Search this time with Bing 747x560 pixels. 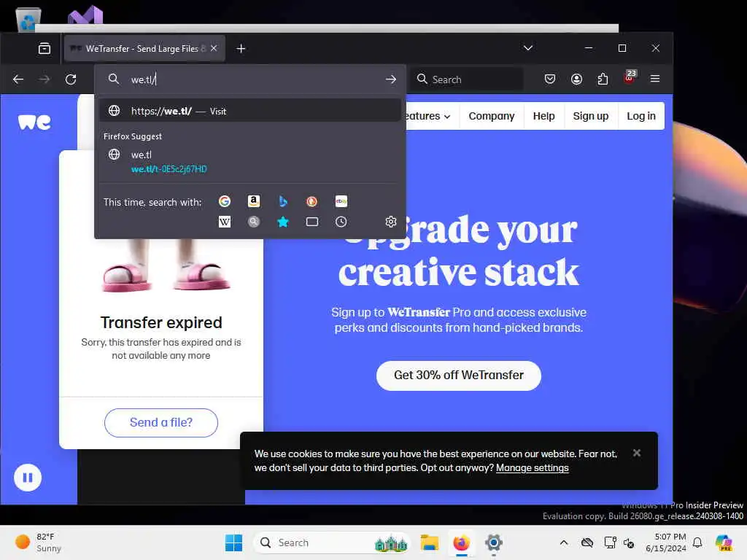[x=283, y=201]
